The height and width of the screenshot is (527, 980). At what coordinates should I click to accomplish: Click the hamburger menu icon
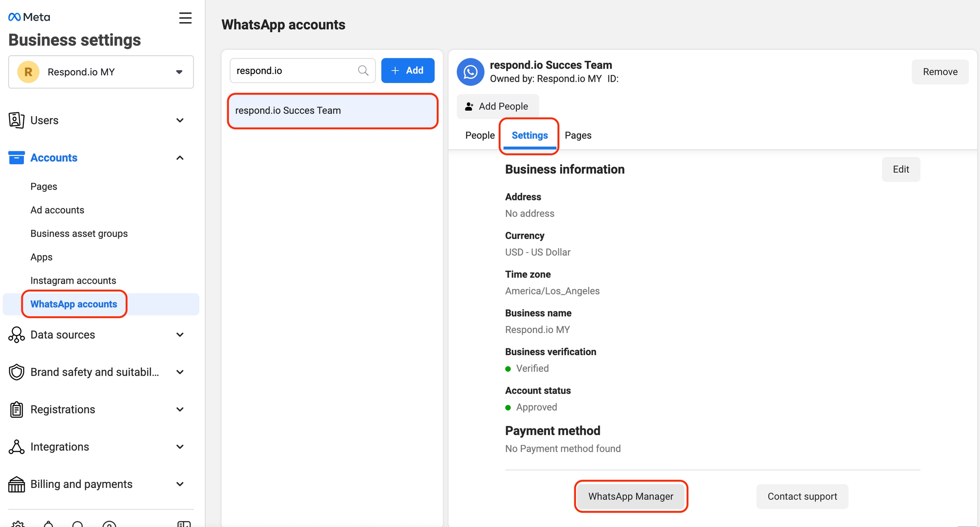[185, 18]
